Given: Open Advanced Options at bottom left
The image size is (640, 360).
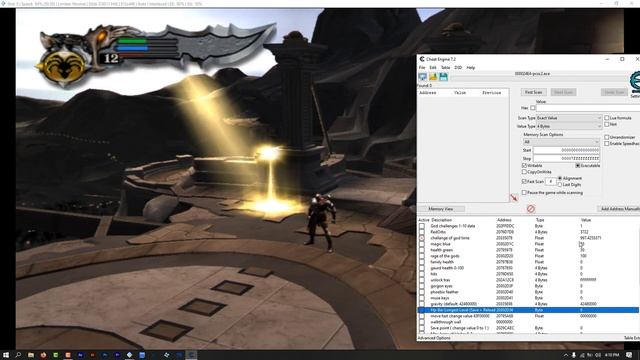Looking at the screenshot, I should click(434, 338).
